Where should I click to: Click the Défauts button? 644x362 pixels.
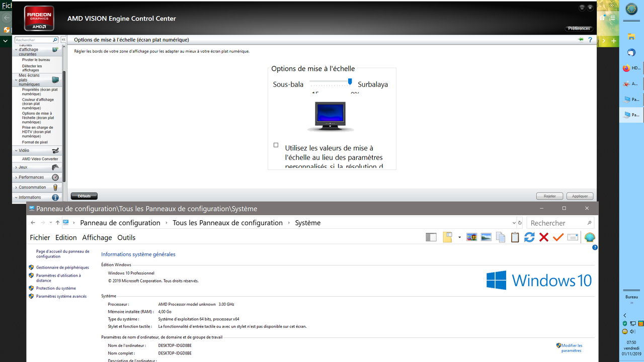tap(84, 196)
